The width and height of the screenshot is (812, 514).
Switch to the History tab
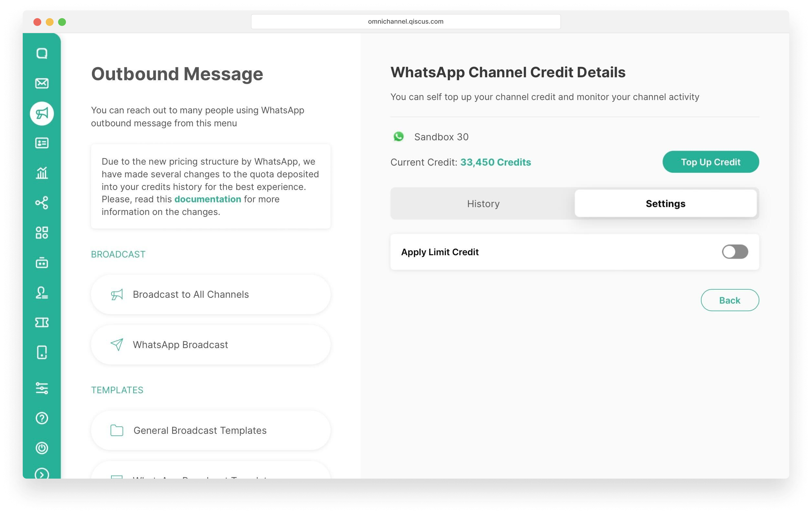pyautogui.click(x=483, y=204)
